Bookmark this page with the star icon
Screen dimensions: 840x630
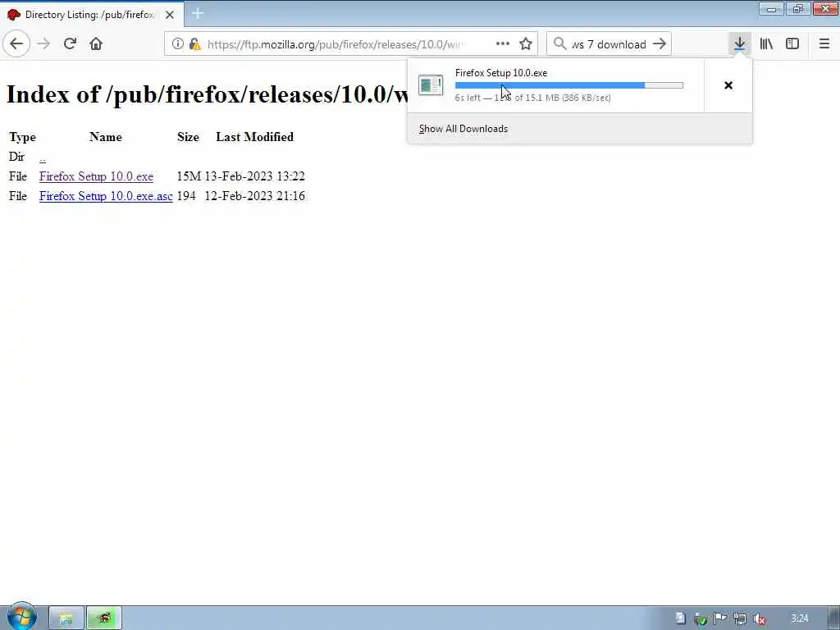[526, 44]
